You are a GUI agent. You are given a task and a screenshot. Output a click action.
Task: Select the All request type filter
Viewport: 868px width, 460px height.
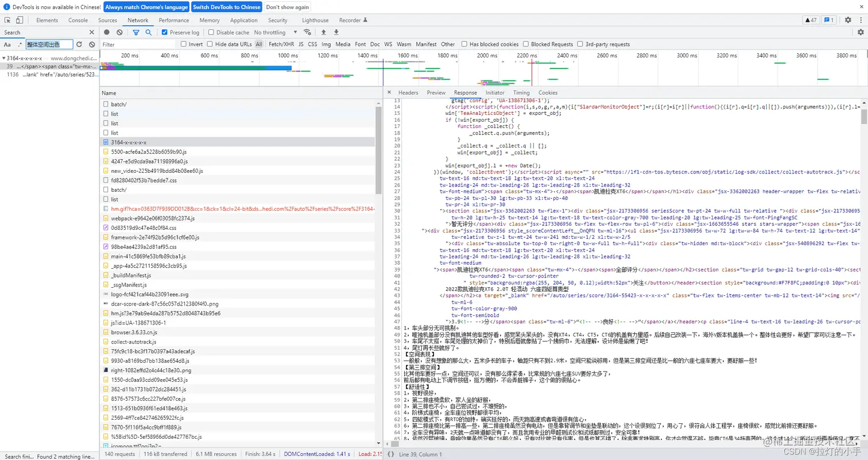[259, 44]
